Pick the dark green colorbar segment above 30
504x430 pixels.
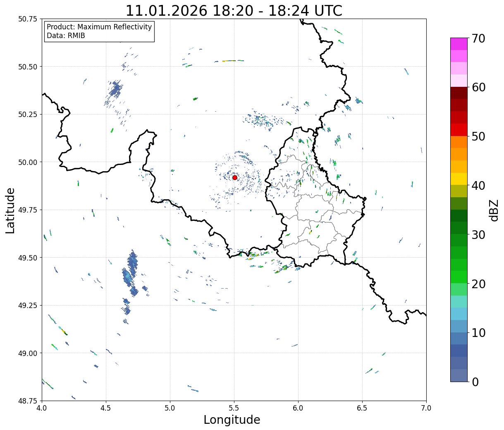coord(459,216)
